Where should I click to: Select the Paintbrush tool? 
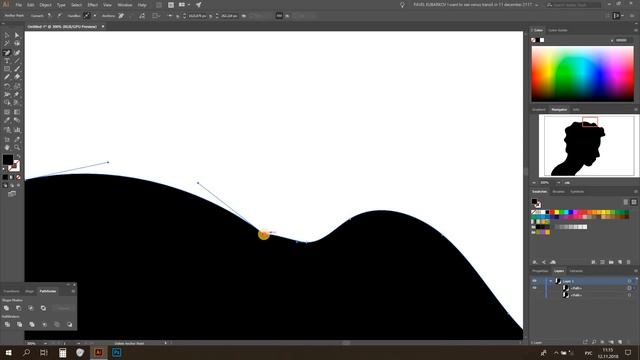coord(17,69)
